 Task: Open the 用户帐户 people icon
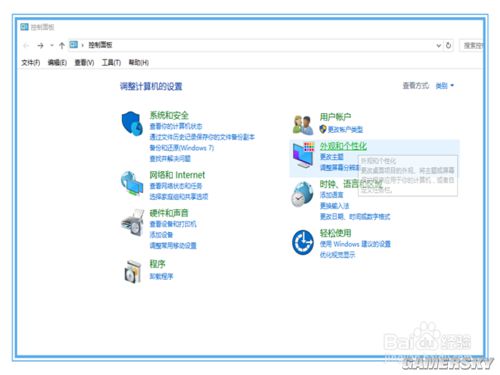(303, 125)
